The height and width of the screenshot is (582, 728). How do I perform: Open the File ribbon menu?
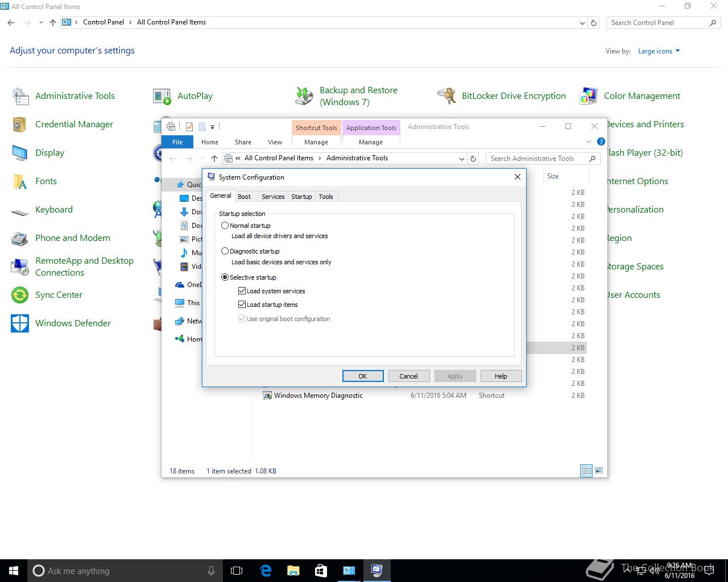click(177, 142)
